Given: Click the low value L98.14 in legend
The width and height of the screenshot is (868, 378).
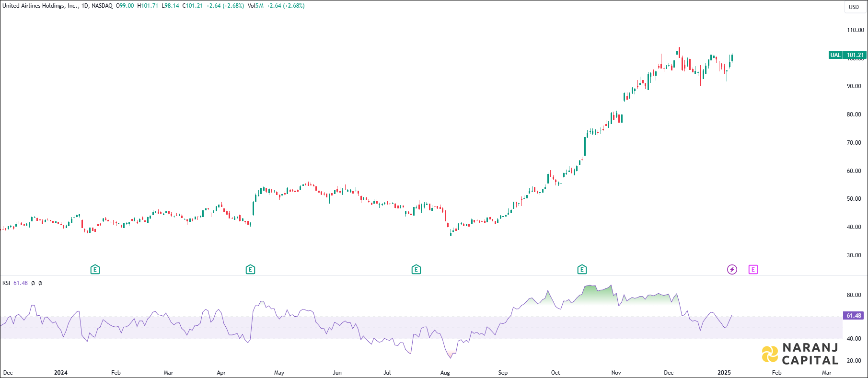Looking at the screenshot, I should [x=170, y=6].
